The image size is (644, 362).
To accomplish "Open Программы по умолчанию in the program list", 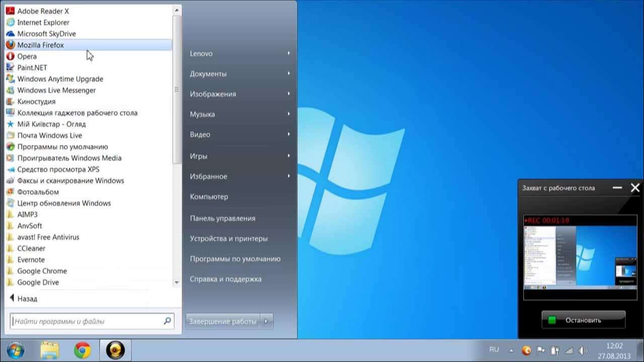I will (x=89, y=147).
